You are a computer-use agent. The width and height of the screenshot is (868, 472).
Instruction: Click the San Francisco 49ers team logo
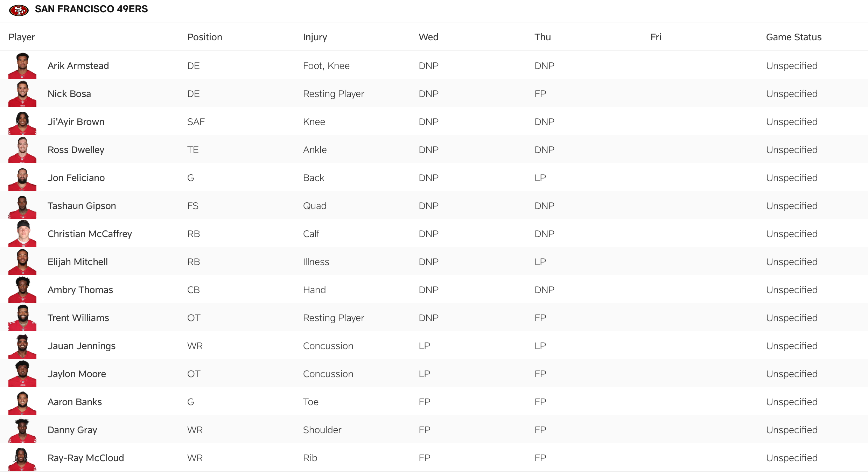[x=19, y=10]
